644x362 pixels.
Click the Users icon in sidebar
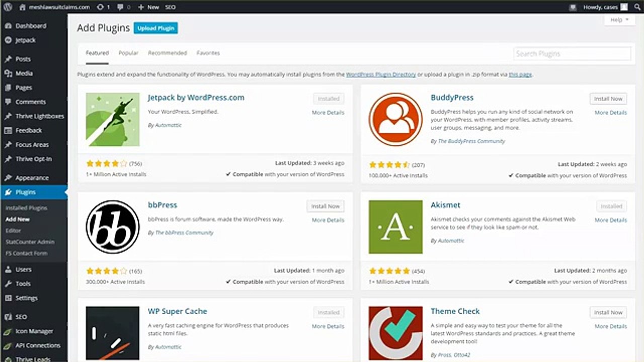click(8, 269)
